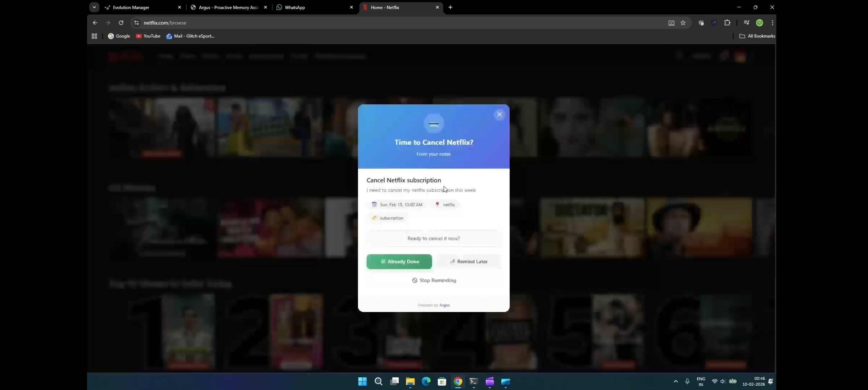Image resolution: width=868 pixels, height=390 pixels.
Task: Select Stop Reminding option
Action: pos(434,280)
